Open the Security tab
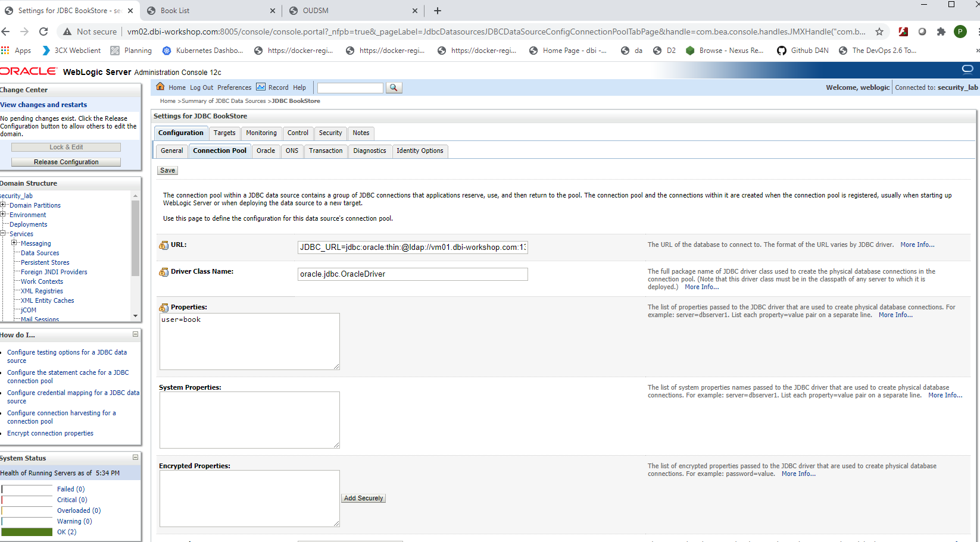 [x=330, y=133]
